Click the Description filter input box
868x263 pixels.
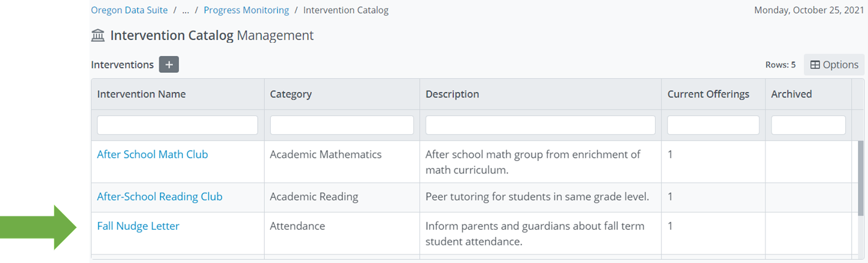(540, 125)
